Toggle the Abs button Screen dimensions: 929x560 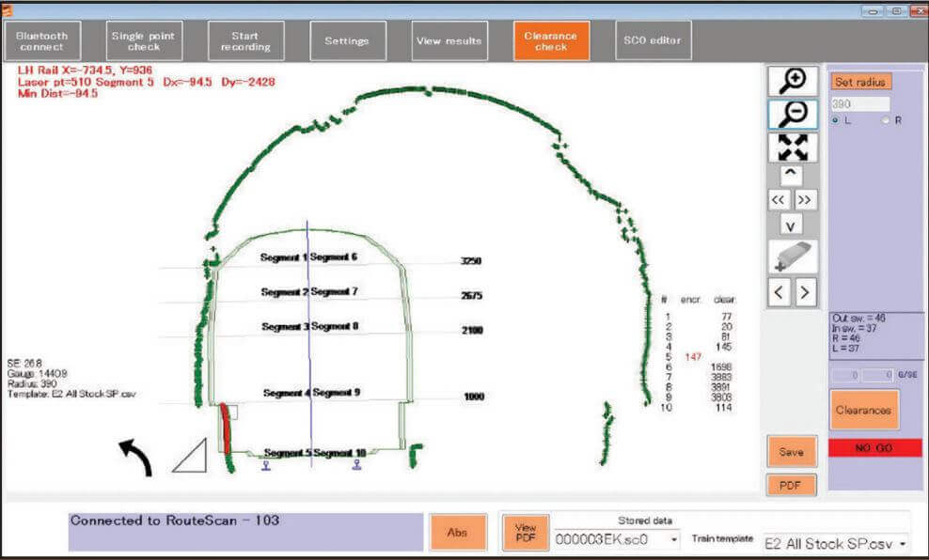[x=457, y=532]
